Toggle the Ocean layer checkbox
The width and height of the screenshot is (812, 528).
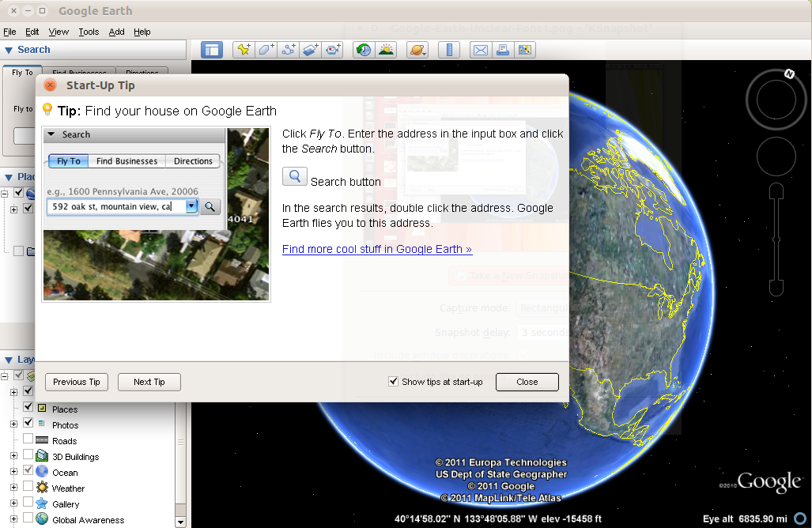(x=28, y=470)
